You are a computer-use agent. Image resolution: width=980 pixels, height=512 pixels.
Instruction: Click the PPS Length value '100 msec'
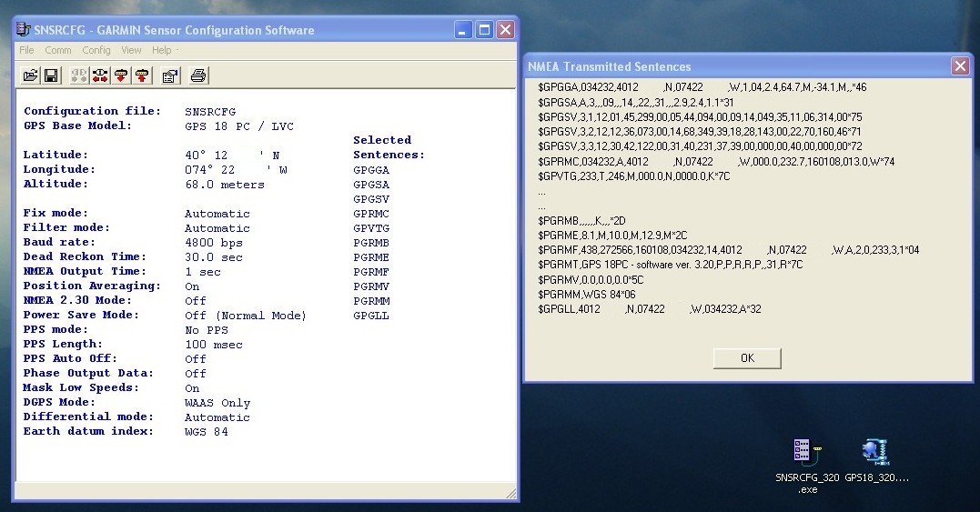pyautogui.click(x=214, y=345)
